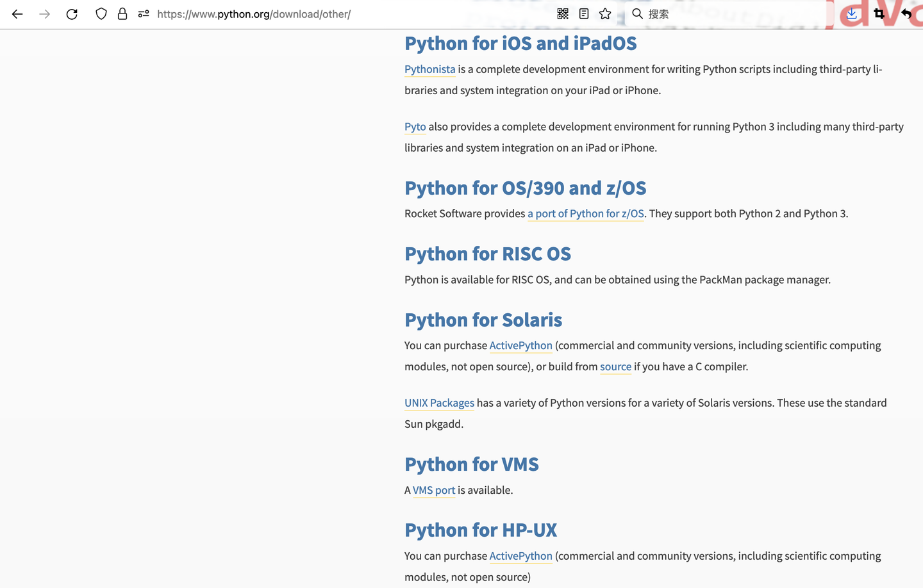Click the VMS port link

pyautogui.click(x=433, y=491)
